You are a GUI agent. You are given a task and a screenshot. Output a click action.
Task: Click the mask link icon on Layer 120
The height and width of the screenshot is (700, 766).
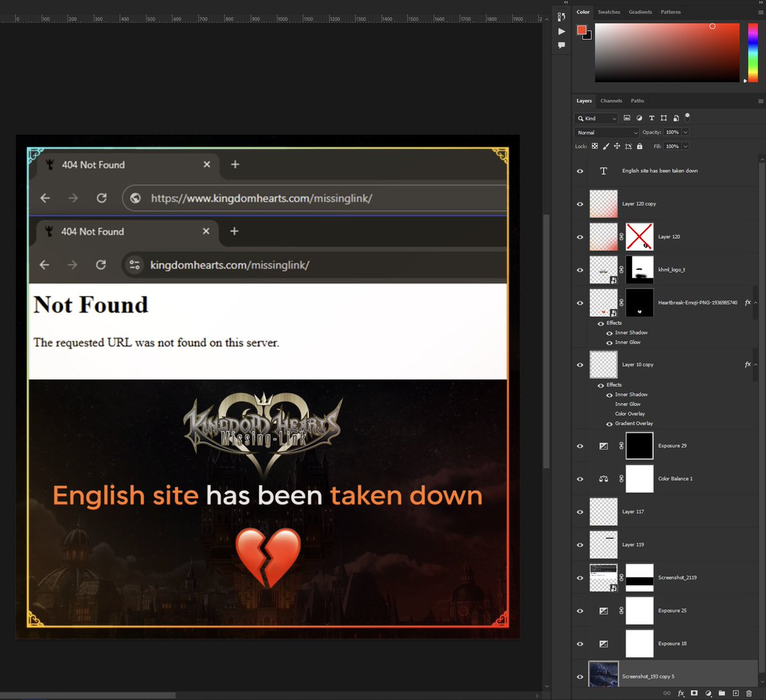[x=622, y=237]
